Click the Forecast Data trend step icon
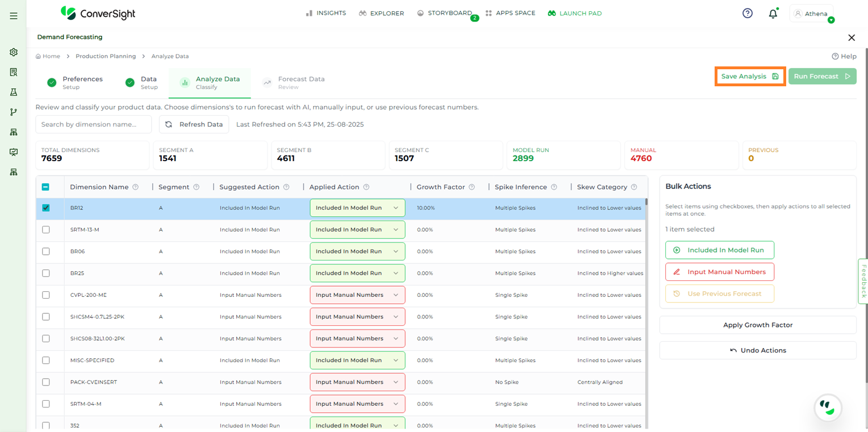Viewport: 868px width, 432px height. [267, 83]
